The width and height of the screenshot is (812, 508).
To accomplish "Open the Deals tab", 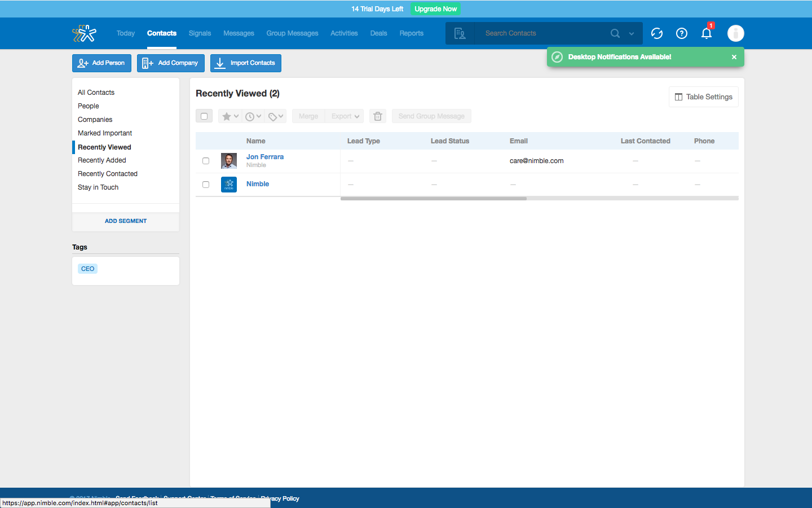I will (379, 33).
